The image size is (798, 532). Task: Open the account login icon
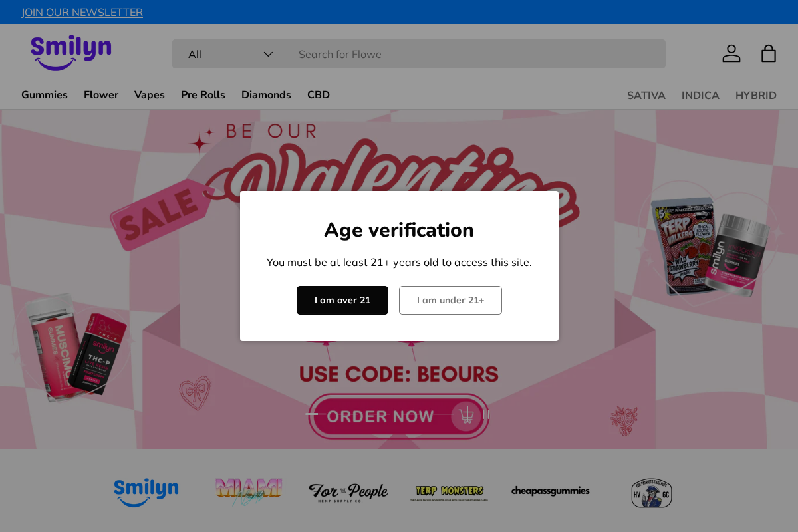point(731,53)
